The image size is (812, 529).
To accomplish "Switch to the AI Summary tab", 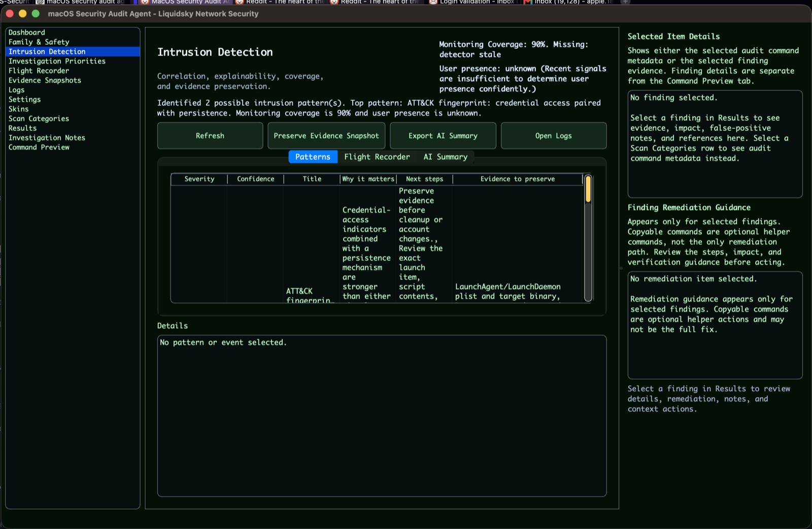I will [446, 157].
